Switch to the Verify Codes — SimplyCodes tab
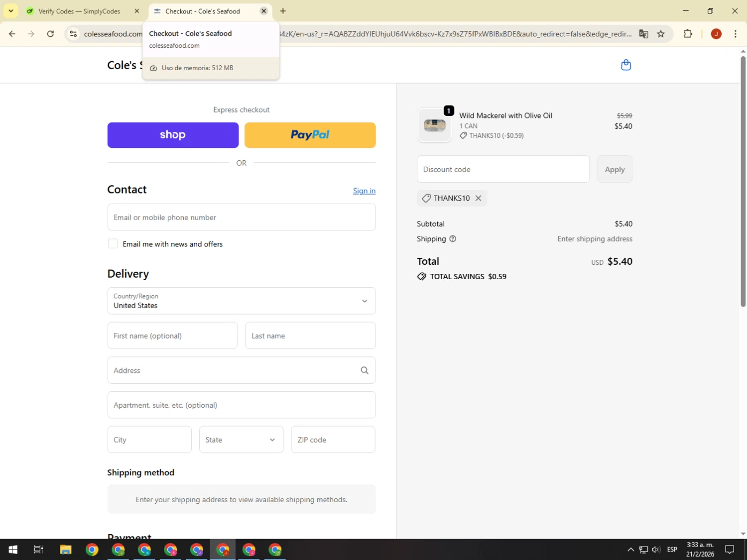The image size is (747, 560). [79, 11]
